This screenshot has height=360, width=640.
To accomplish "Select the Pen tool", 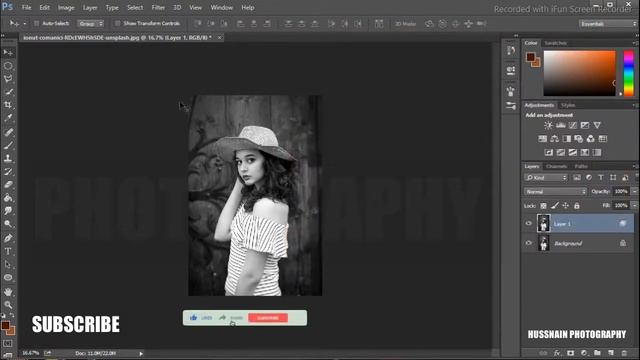I will tap(8, 238).
